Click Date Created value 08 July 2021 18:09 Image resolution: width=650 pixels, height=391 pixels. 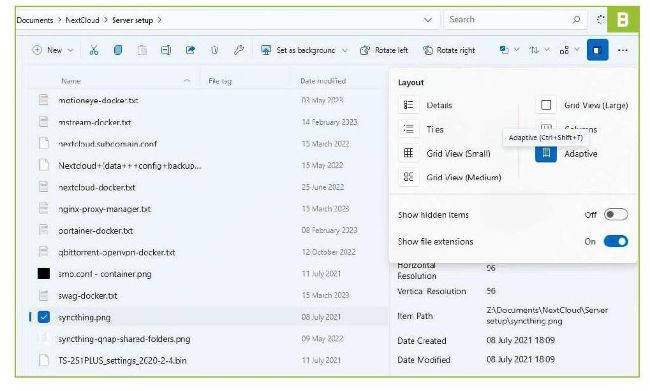click(521, 340)
